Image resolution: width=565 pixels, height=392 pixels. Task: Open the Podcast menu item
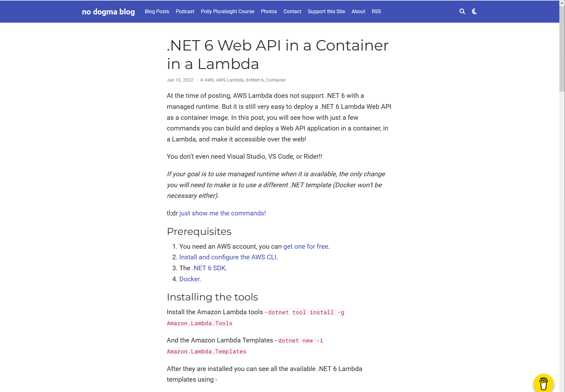tap(185, 12)
